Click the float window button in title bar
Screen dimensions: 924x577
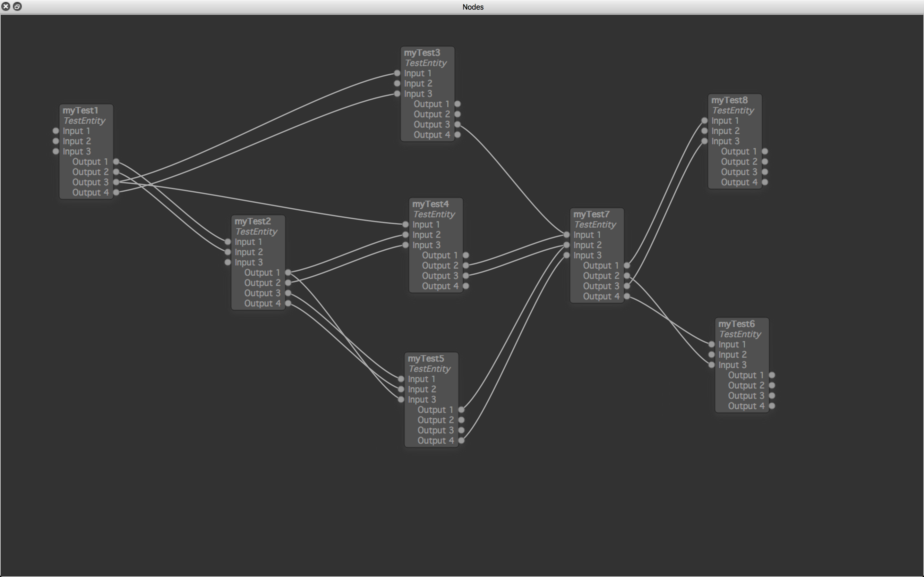(x=17, y=6)
